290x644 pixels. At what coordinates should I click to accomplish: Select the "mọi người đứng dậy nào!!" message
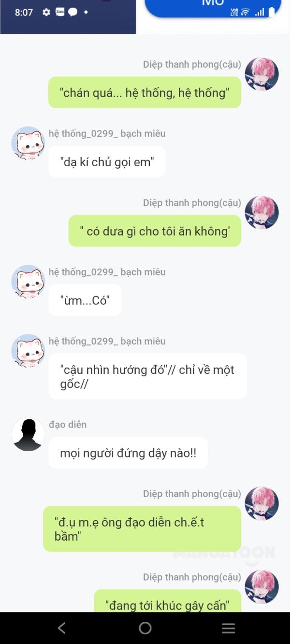coord(128,453)
